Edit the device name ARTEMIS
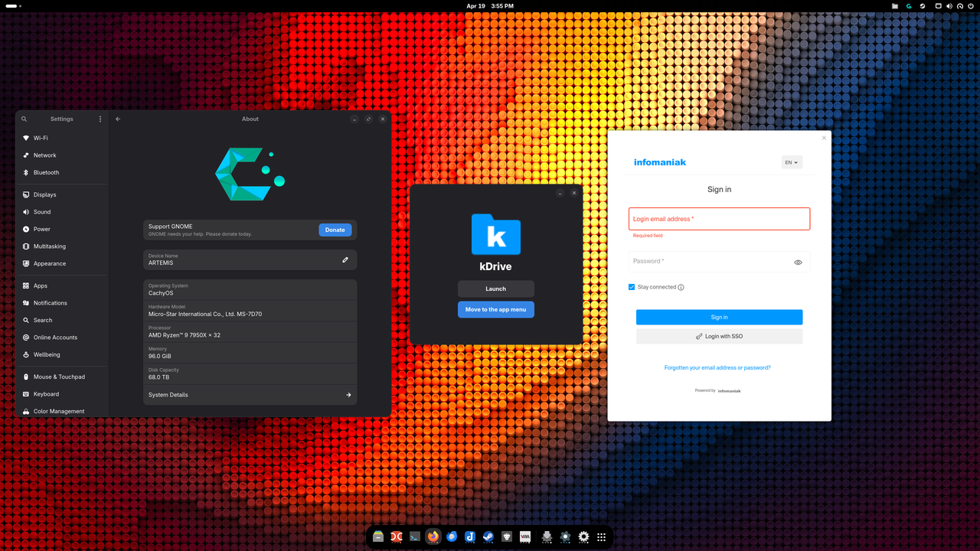This screenshot has height=551, width=980. [345, 260]
